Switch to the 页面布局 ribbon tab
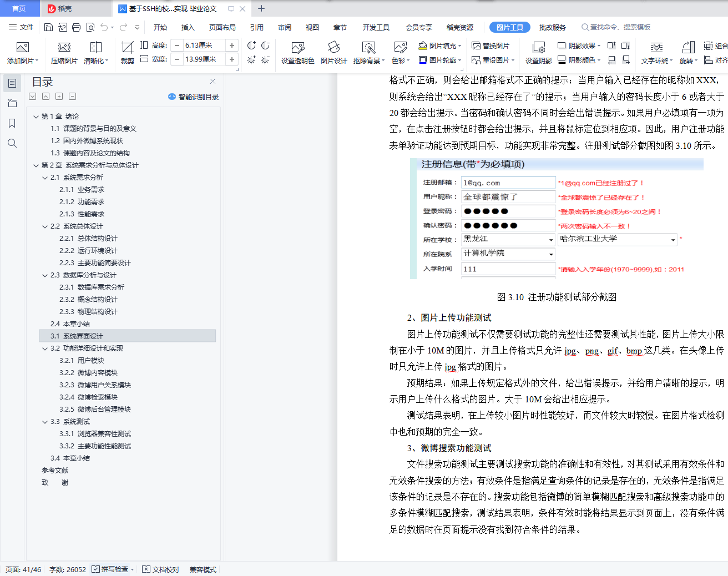Viewport: 728px width, 576px height. pos(223,27)
